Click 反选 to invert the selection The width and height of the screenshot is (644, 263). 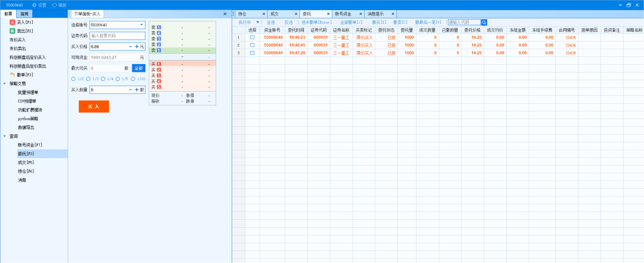click(x=288, y=23)
